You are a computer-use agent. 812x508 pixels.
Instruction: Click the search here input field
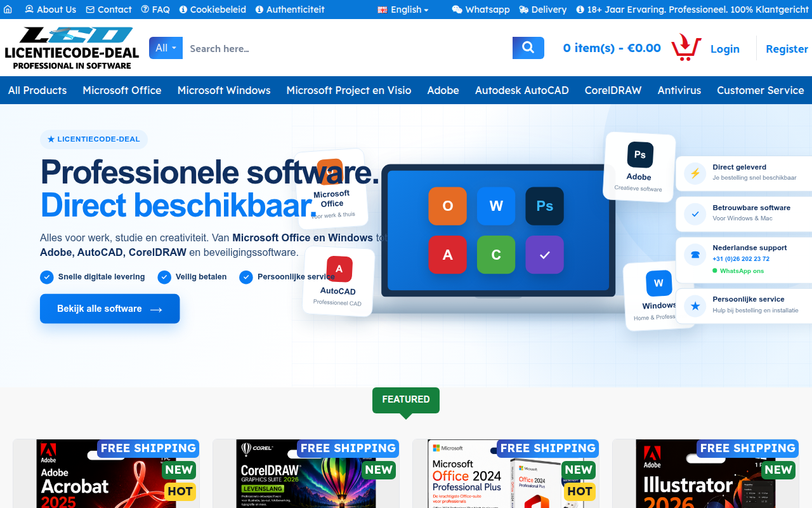[348, 48]
